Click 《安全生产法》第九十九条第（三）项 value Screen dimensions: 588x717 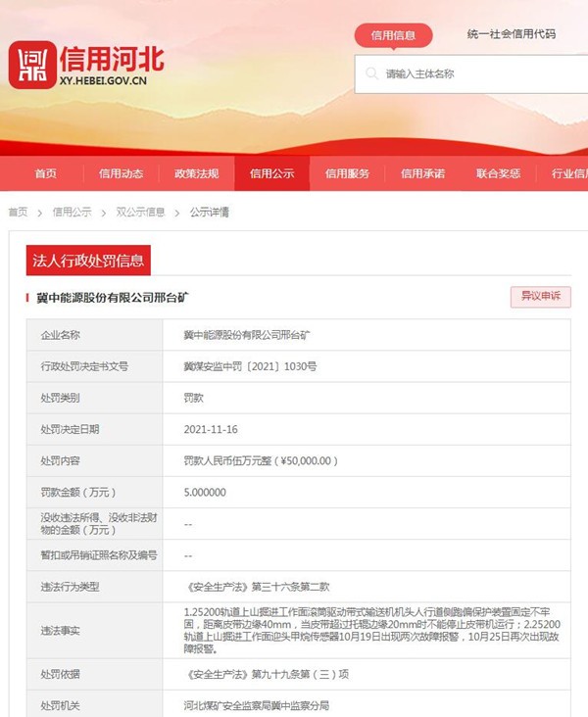click(266, 674)
